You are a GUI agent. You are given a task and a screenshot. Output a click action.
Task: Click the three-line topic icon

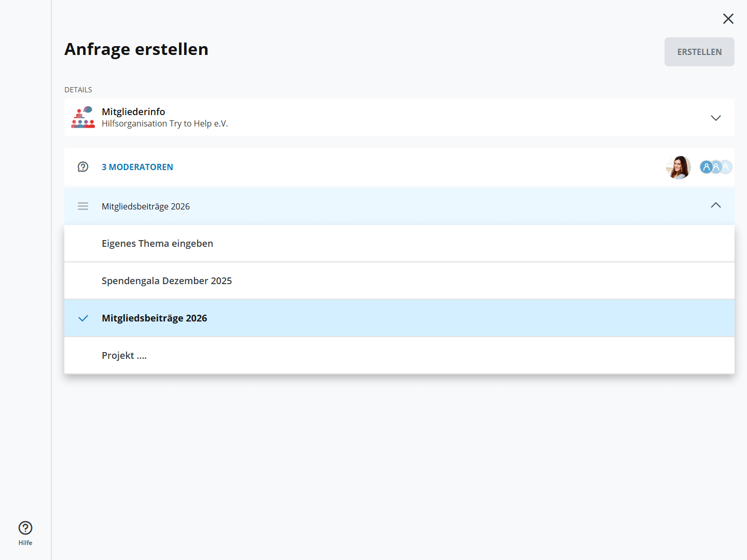pos(83,206)
